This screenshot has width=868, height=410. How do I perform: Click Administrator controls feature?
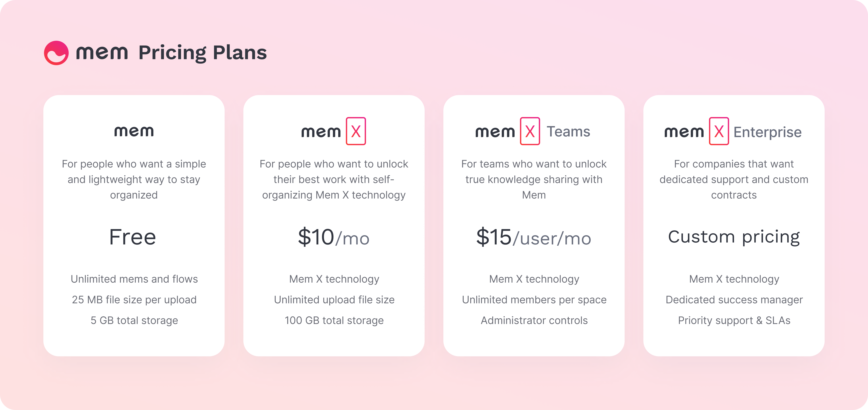coord(534,320)
